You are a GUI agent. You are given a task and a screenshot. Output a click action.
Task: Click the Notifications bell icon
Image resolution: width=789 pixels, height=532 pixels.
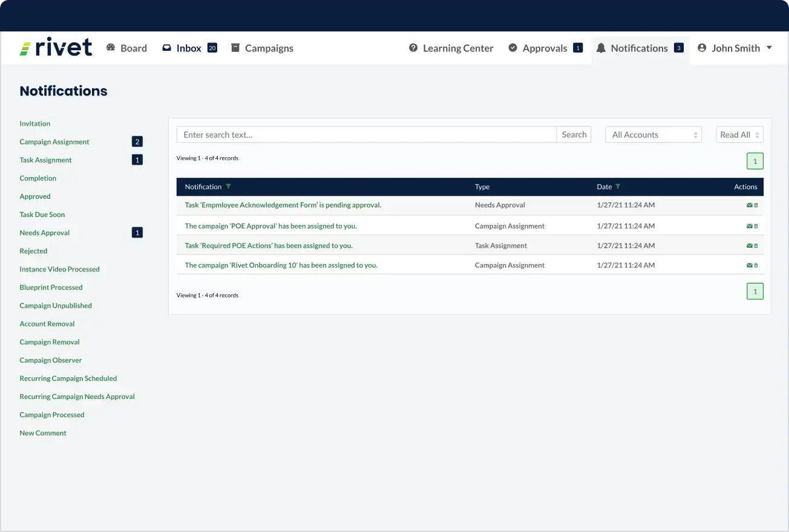coord(601,48)
